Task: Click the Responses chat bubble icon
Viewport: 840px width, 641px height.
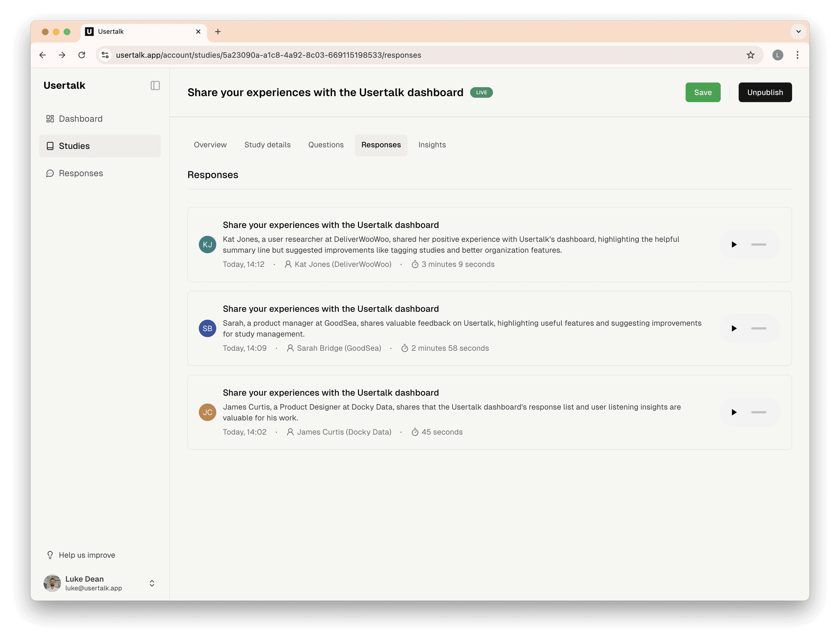Action: pyautogui.click(x=50, y=174)
